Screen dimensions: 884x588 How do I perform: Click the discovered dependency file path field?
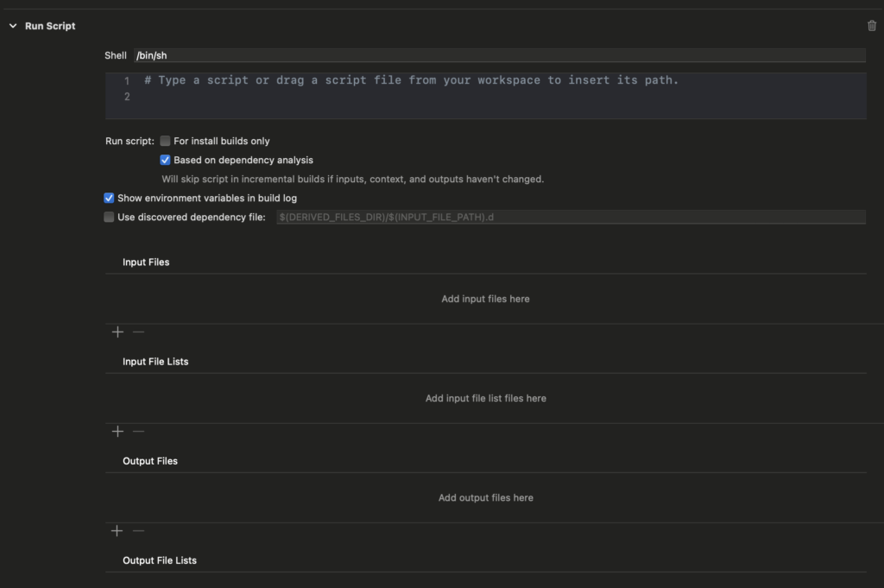pyautogui.click(x=571, y=217)
